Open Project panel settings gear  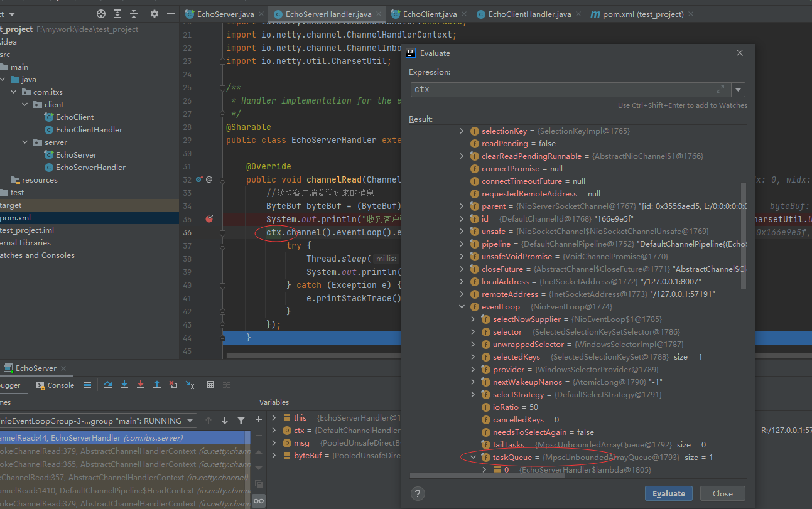tap(154, 14)
